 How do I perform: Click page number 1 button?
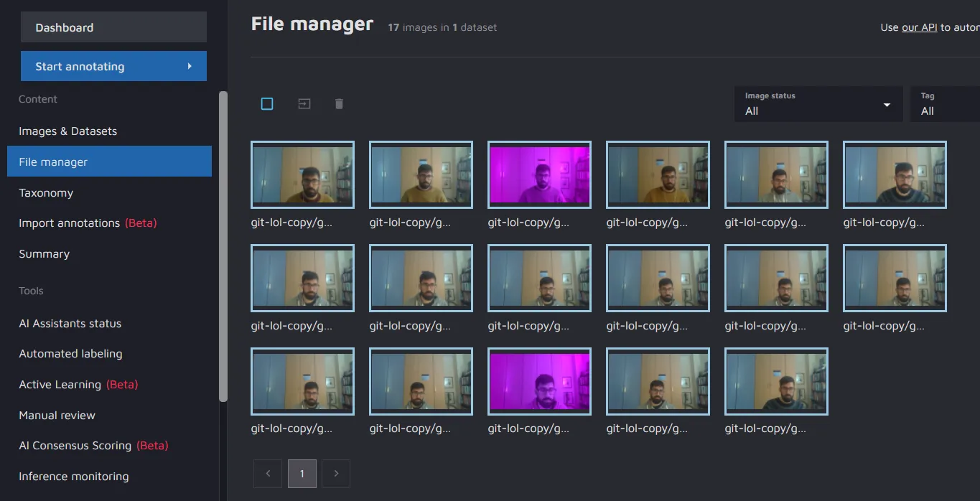(302, 474)
